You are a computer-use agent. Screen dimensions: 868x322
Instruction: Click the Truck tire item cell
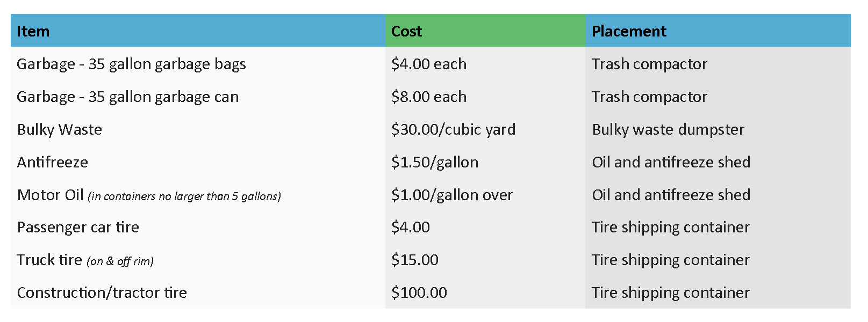point(49,260)
